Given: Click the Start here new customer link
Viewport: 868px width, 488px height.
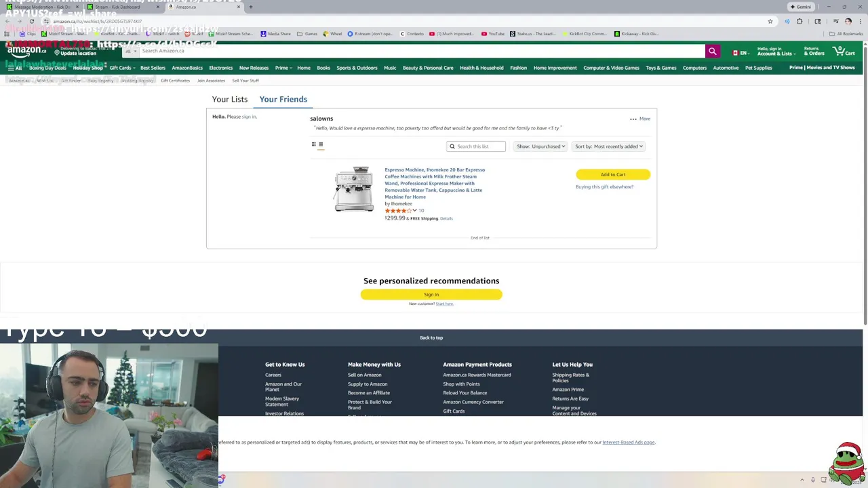Looking at the screenshot, I should tap(444, 304).
